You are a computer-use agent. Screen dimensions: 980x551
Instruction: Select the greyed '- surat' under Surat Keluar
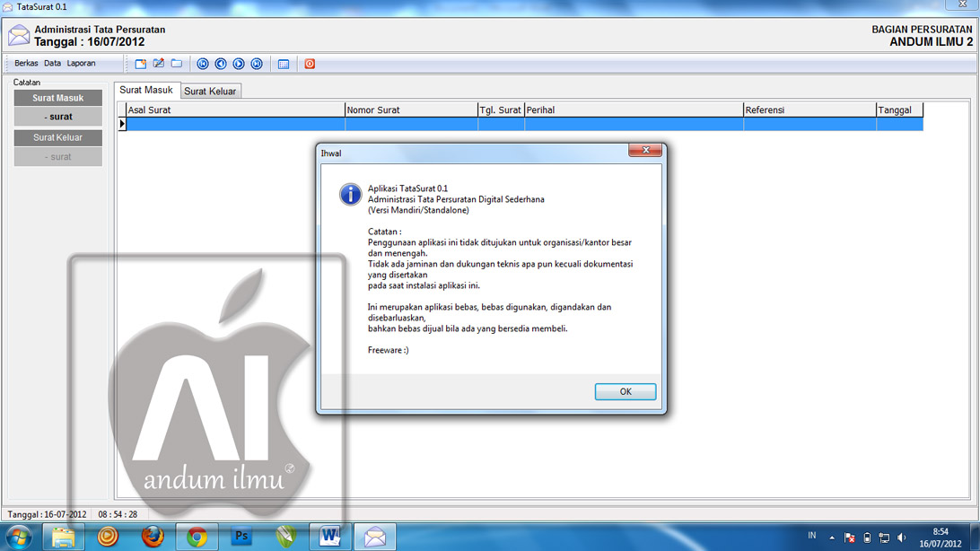(58, 157)
